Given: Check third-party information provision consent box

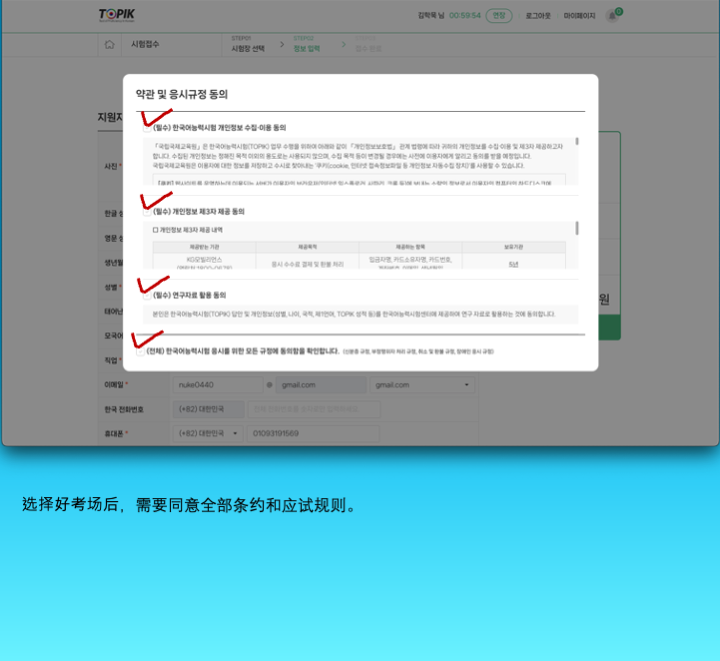Looking at the screenshot, I should point(147,212).
